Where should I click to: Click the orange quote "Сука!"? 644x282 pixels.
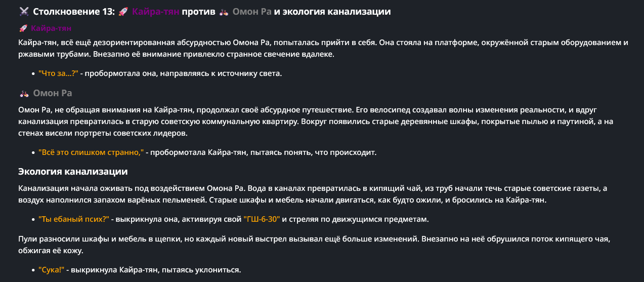coord(52,269)
